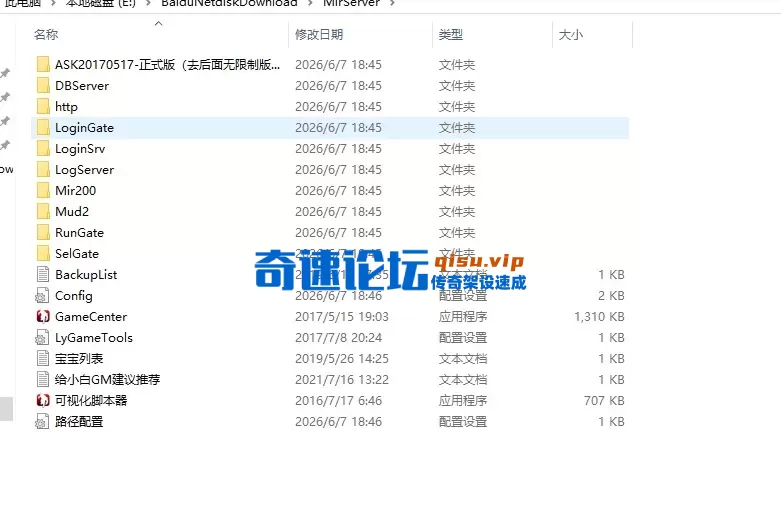Image resolution: width=781 pixels, height=524 pixels.
Task: Click the Config settings file icon
Action: click(x=42, y=296)
